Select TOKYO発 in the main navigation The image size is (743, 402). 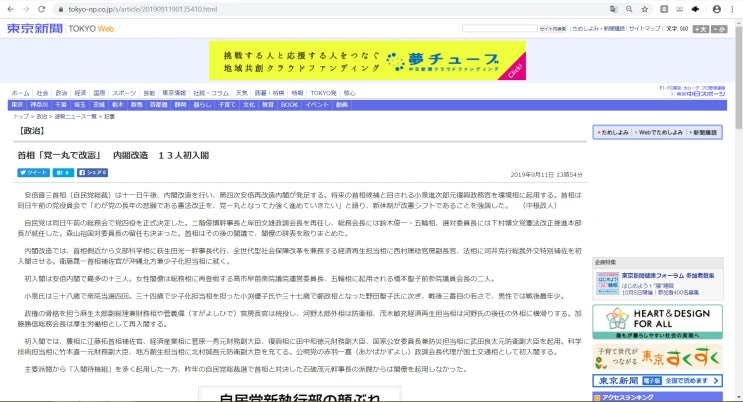point(323,93)
